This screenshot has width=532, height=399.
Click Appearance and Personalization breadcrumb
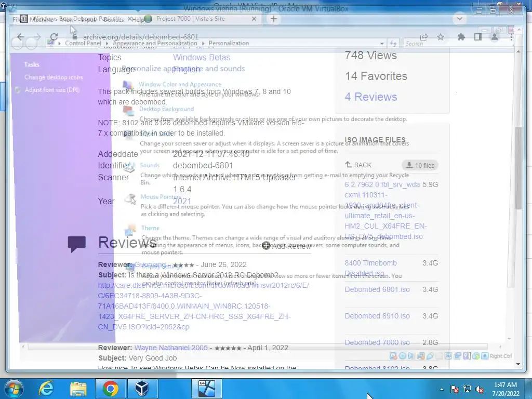click(155, 43)
